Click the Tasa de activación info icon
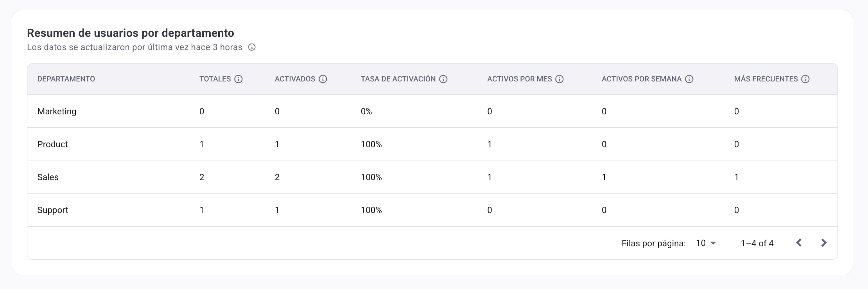The height and width of the screenshot is (289, 868). coord(443,79)
